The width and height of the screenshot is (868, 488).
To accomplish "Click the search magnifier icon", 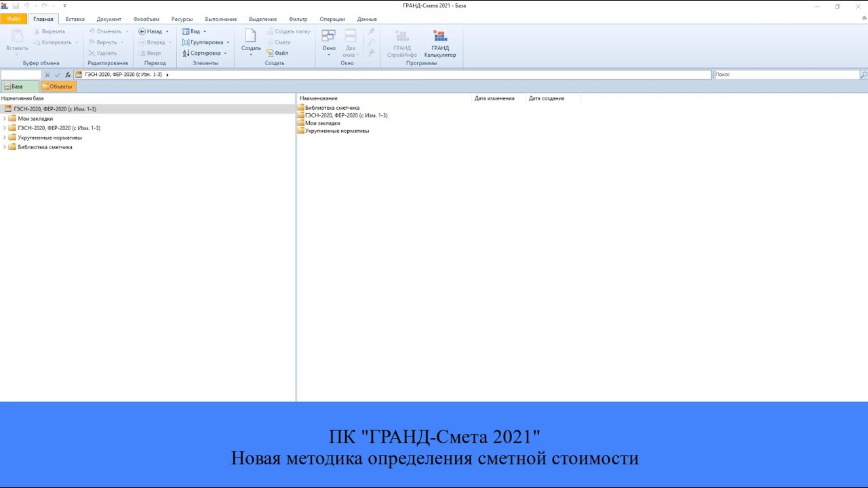I will (x=864, y=75).
